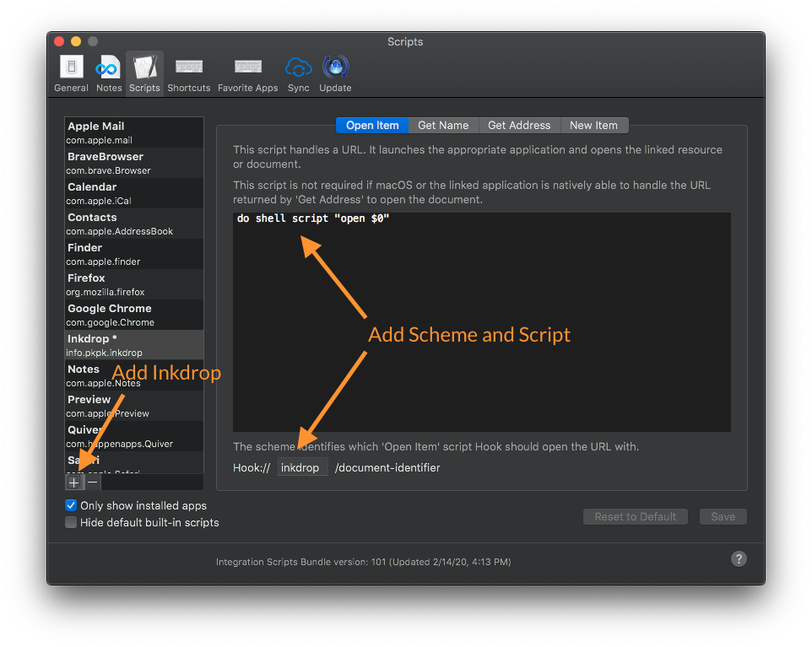Select Quiver in the app list
The width and height of the screenshot is (812, 647).
(x=134, y=436)
